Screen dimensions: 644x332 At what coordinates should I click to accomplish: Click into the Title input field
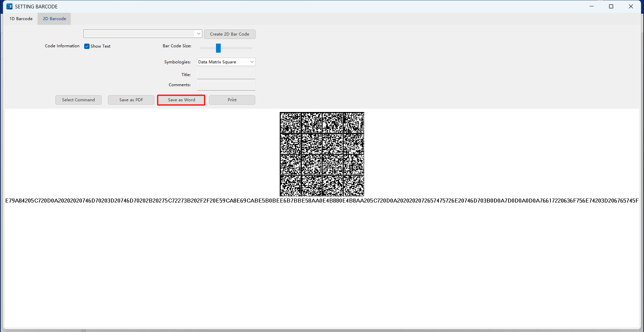(x=226, y=74)
